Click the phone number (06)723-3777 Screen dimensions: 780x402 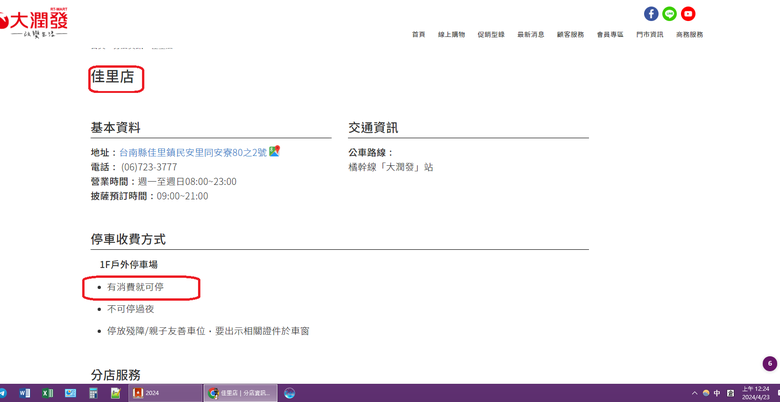pyautogui.click(x=149, y=167)
